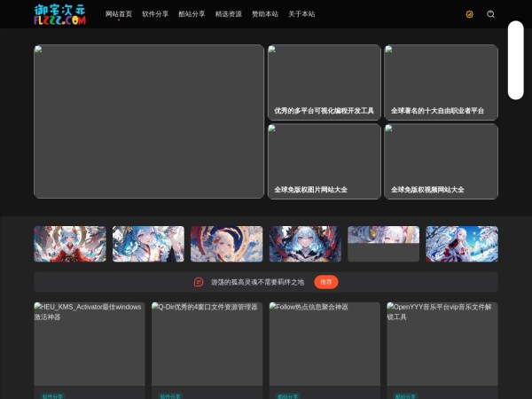Viewport: 532px width, 399px height.
Task: Open the OpenYYY music unlock tool post
Action: point(442,346)
